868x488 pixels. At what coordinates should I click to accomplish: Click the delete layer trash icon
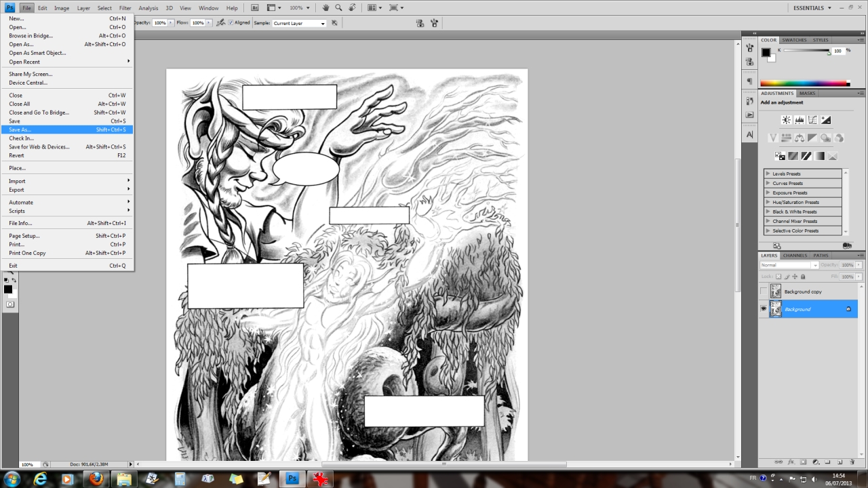click(852, 462)
